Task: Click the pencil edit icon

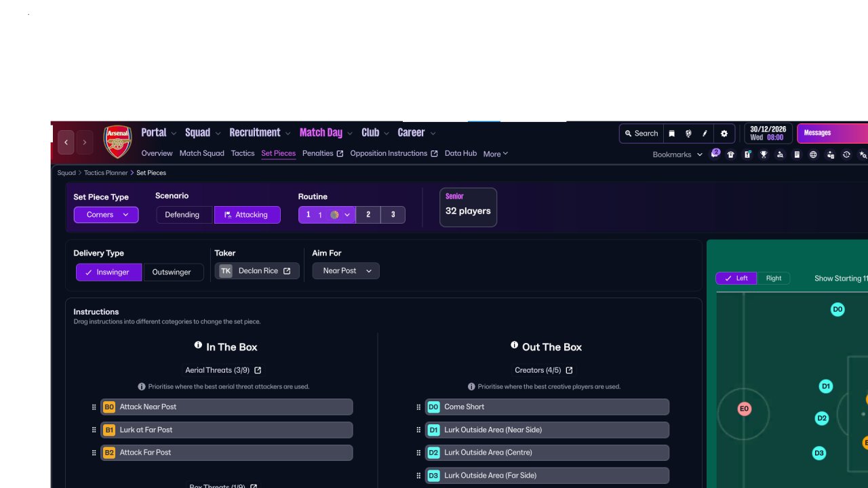Action: (705, 134)
